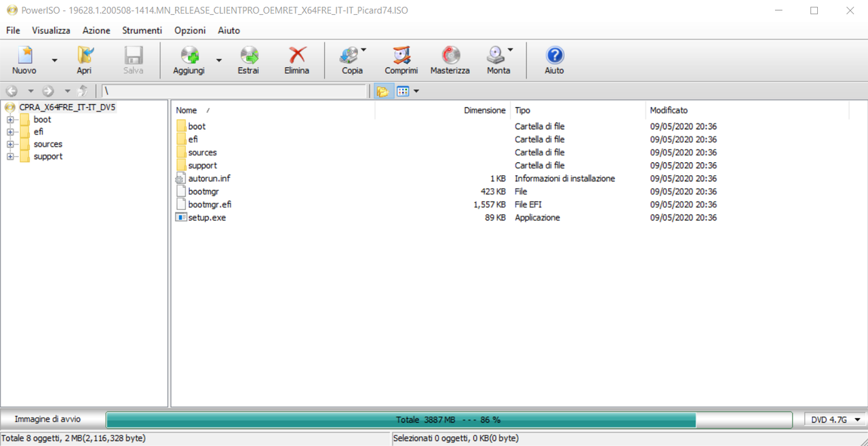Toggle the folder tree view icon
868x446 pixels.
point(382,91)
